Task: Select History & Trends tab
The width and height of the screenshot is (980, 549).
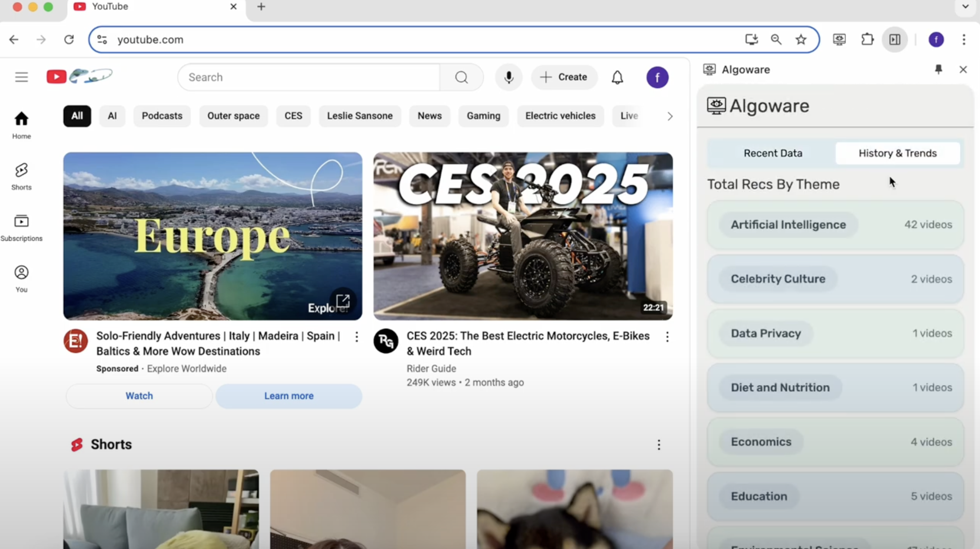Action: (897, 153)
